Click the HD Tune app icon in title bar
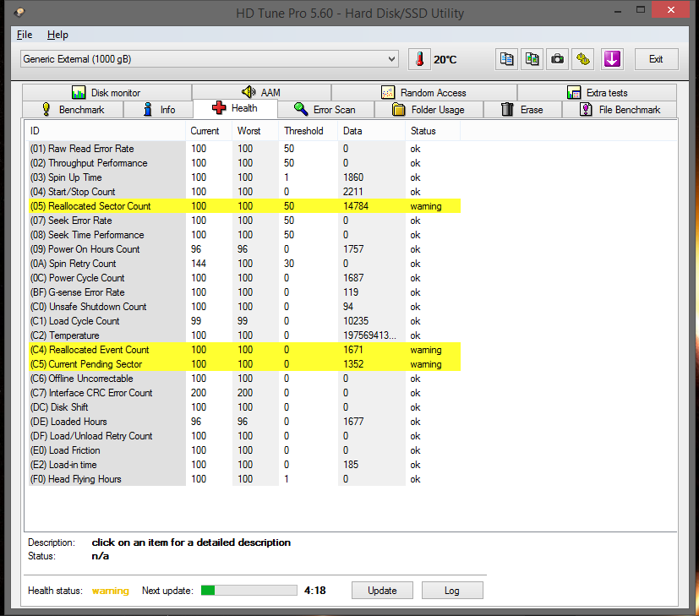 (19, 13)
